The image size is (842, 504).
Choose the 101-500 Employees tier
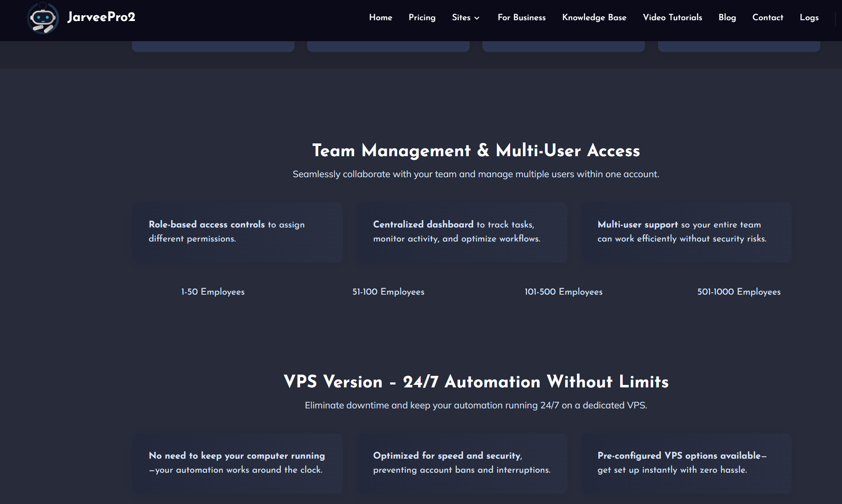(x=563, y=292)
